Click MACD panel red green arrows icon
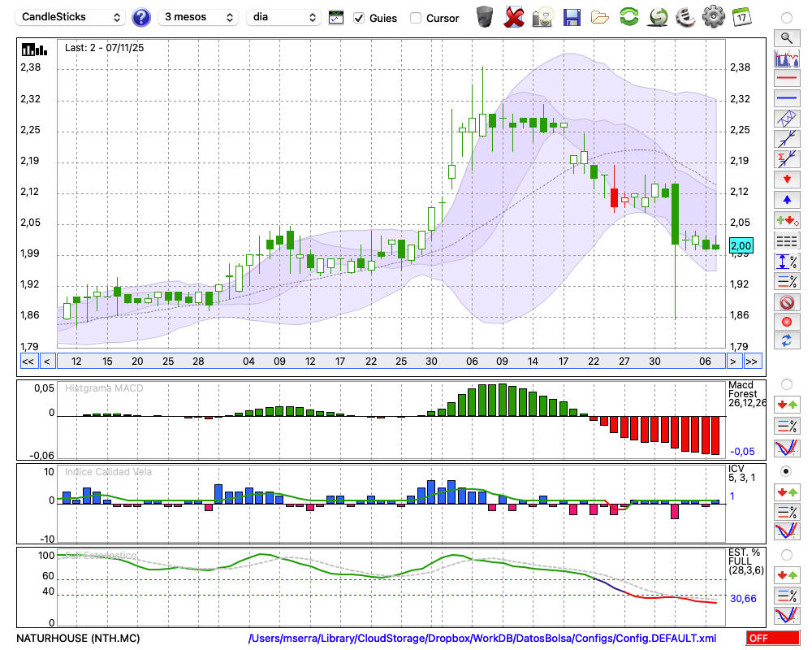This screenshot has width=812, height=650. pyautogui.click(x=787, y=405)
